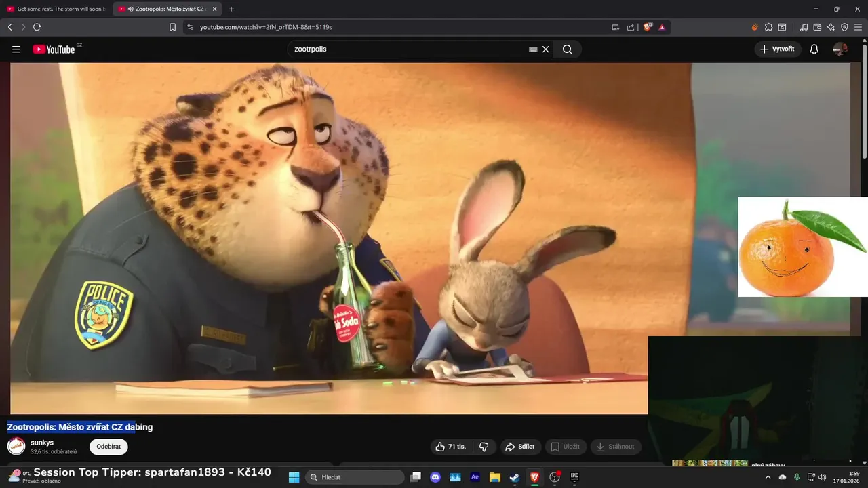Open After Effects from the taskbar
The image size is (868, 488).
475,477
